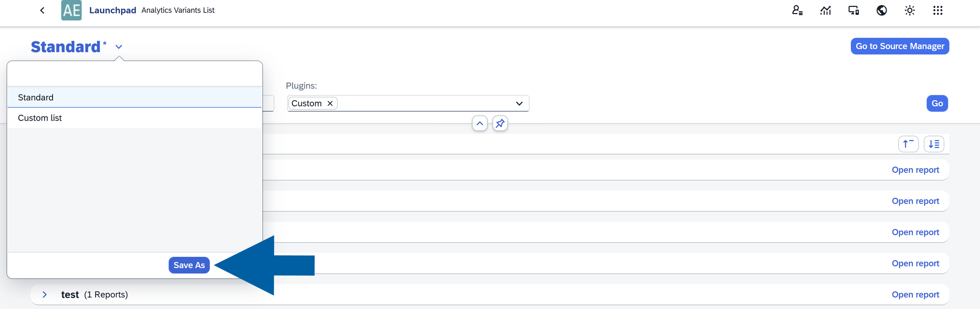Image resolution: width=980 pixels, height=309 pixels.
Task: Open the Standard variant dropdown
Action: (x=119, y=47)
